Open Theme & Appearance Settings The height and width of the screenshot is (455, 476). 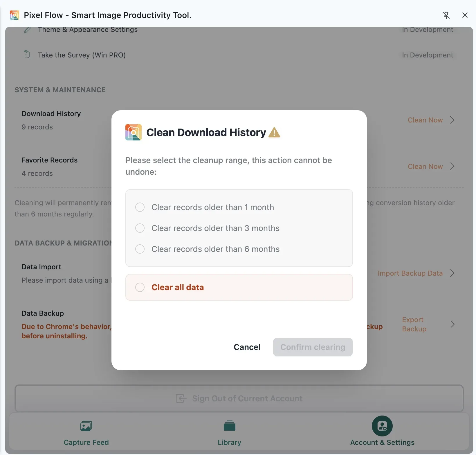[x=88, y=30]
